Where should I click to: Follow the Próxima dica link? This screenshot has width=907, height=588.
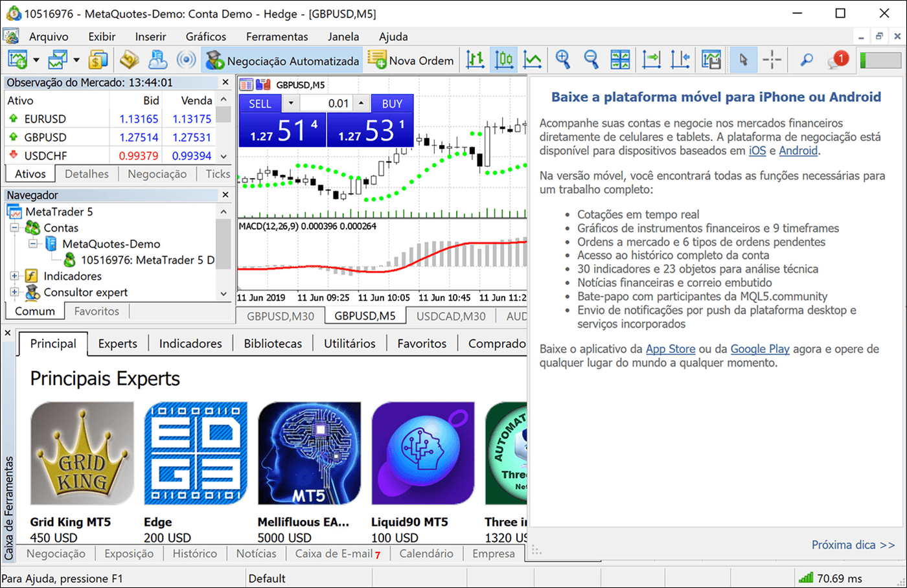pyautogui.click(x=853, y=545)
